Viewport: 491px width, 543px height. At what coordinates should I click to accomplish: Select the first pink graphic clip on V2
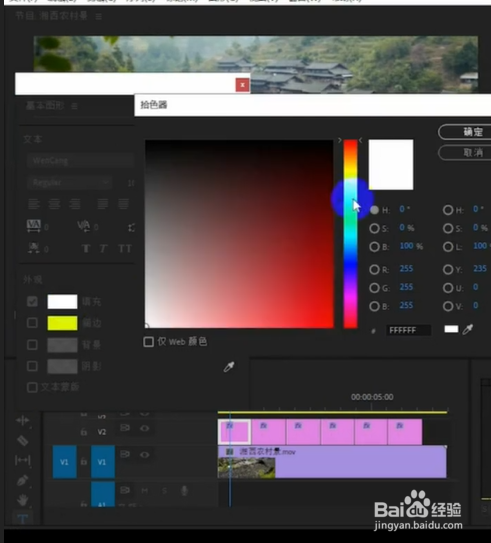tap(234, 432)
